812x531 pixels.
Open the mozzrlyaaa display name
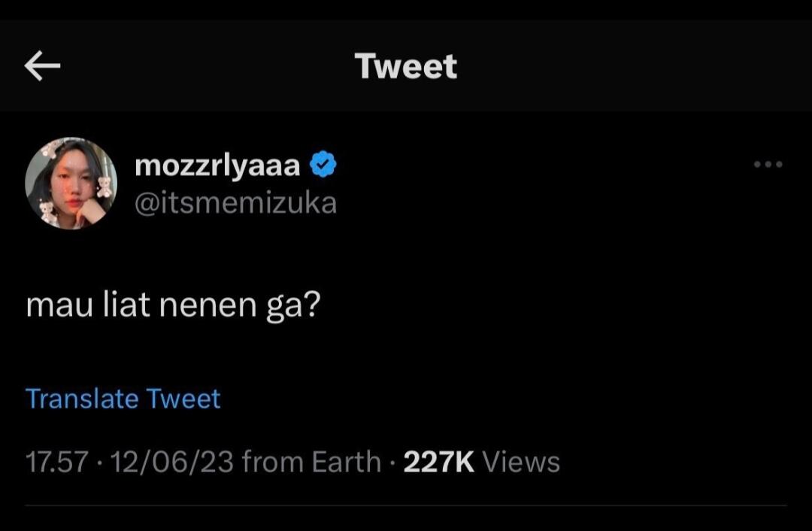tap(217, 165)
